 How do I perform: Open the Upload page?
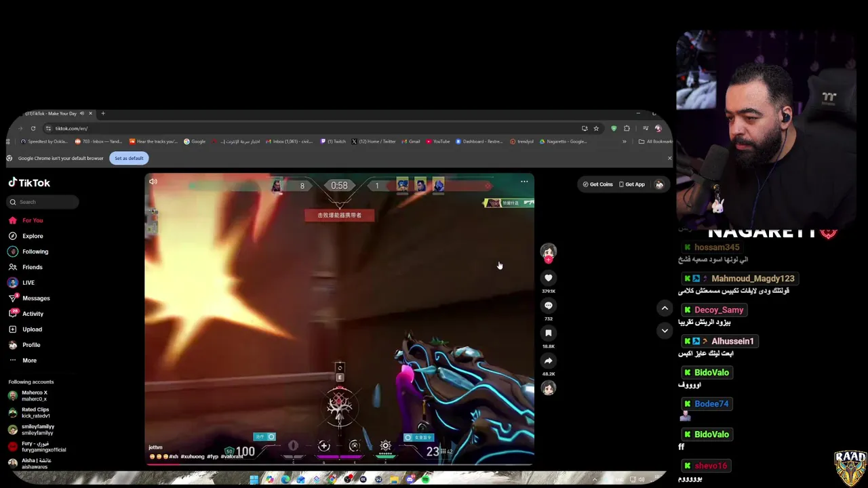point(25,329)
